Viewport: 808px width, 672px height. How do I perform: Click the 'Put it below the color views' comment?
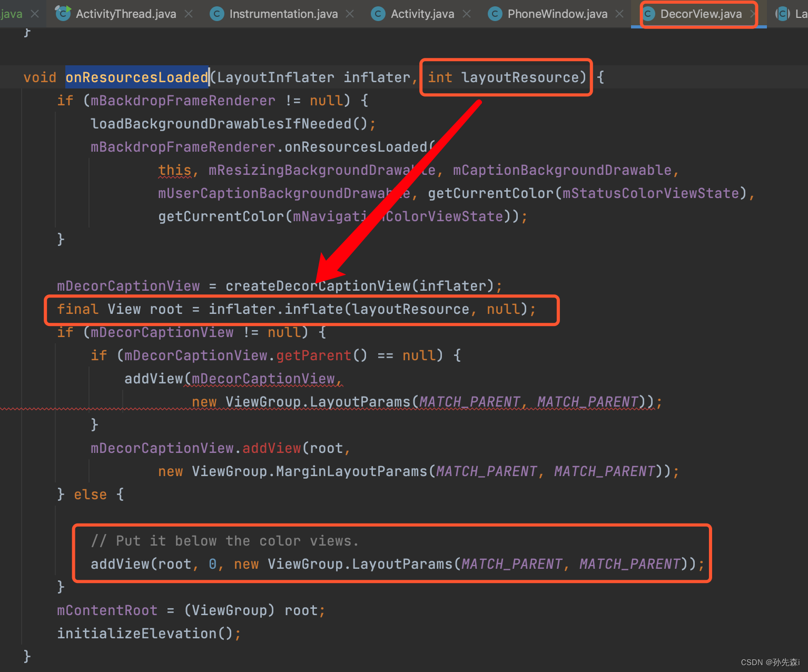pyautogui.click(x=225, y=541)
